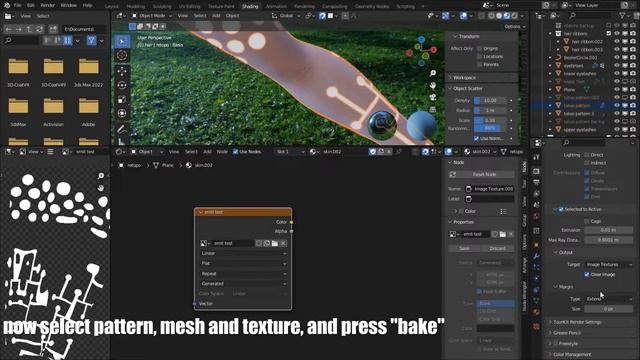Open the viewport Options button
640x360 pixels.
tap(514, 27)
